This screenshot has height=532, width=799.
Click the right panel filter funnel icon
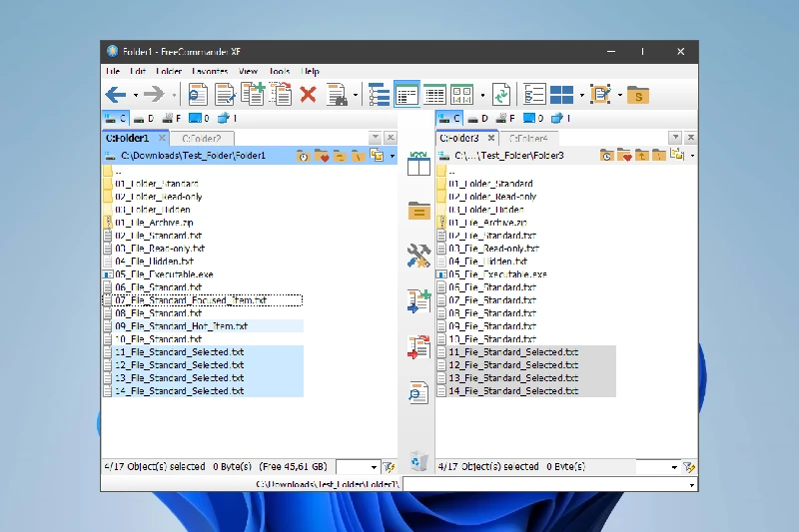tap(689, 467)
